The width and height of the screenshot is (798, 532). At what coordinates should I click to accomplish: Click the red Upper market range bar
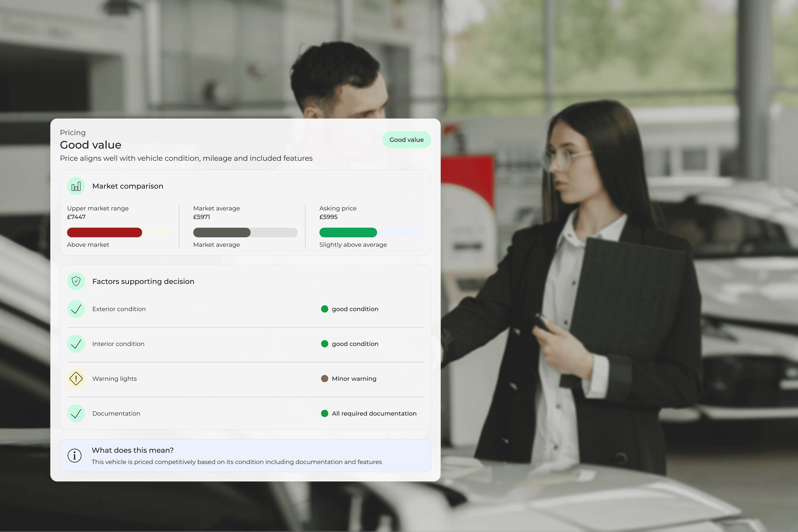(x=105, y=232)
